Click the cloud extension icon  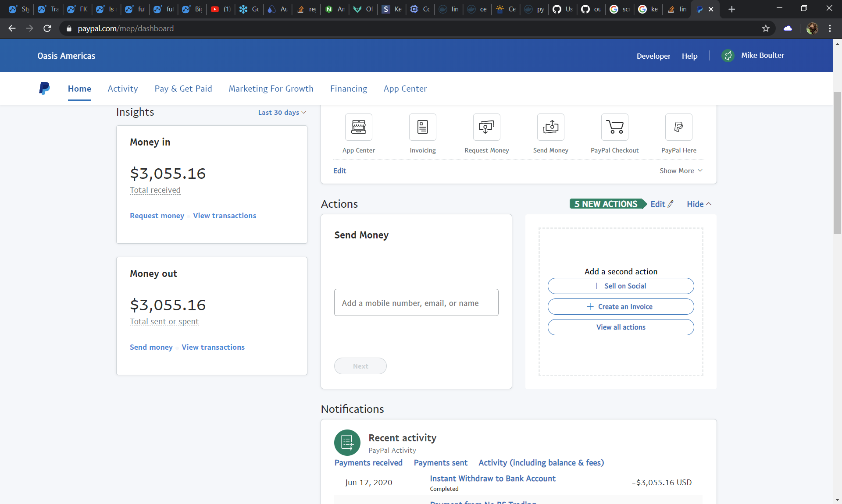(x=788, y=28)
